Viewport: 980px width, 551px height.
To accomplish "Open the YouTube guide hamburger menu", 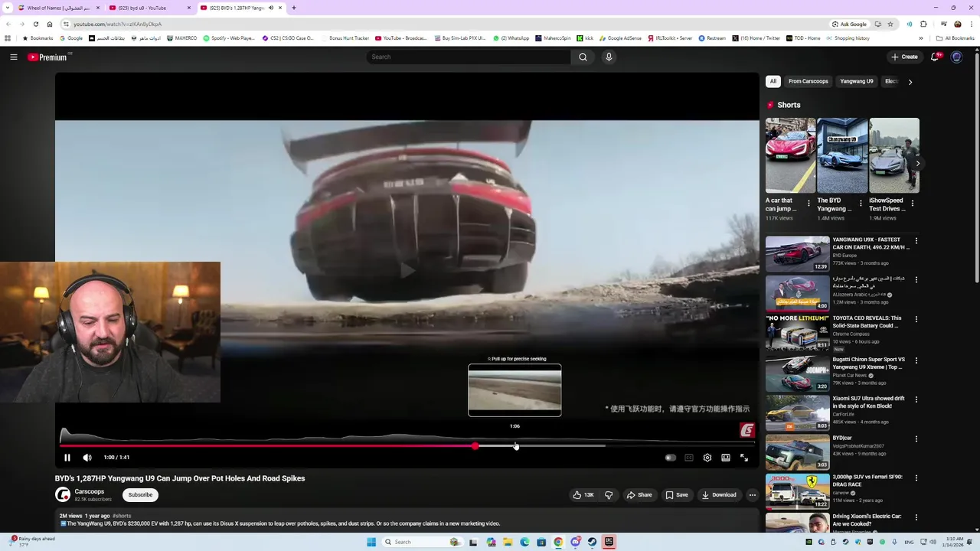I will click(x=14, y=57).
